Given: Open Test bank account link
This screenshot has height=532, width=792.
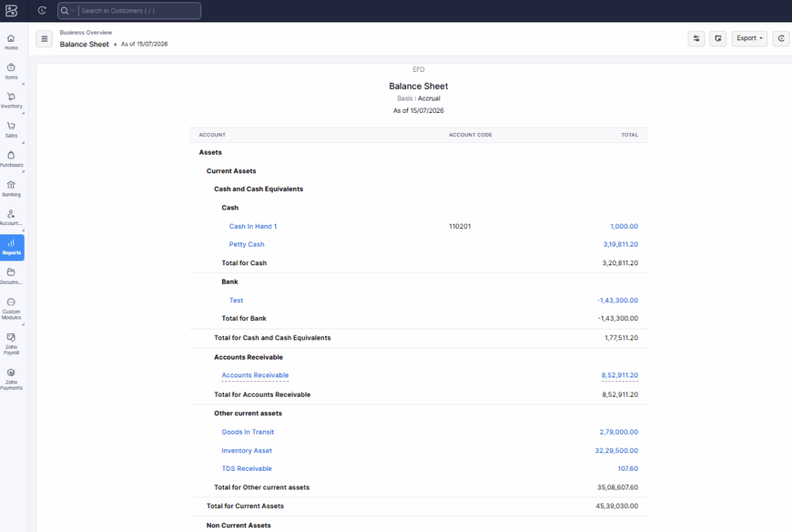Looking at the screenshot, I should coord(236,300).
